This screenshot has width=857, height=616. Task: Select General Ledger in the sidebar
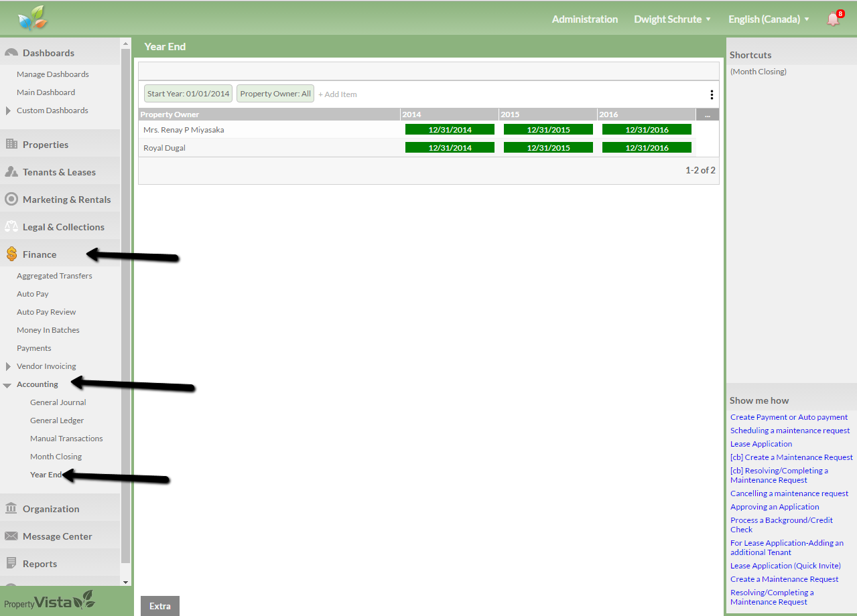(57, 420)
